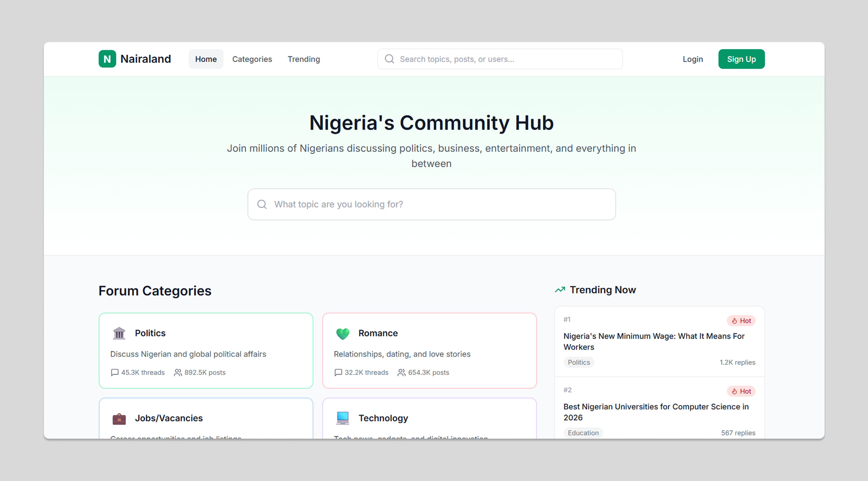Image resolution: width=868 pixels, height=481 pixels.
Task: Click the trending arrow icon beside Trending Now
Action: coord(560,290)
